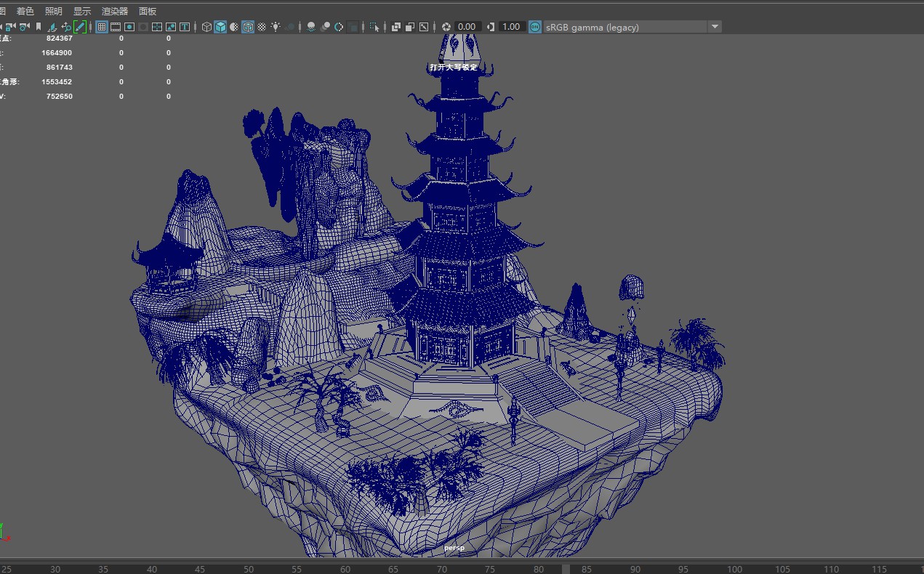Image resolution: width=924 pixels, height=574 pixels.
Task: Toggle the field chart icon
Action: pos(156,27)
